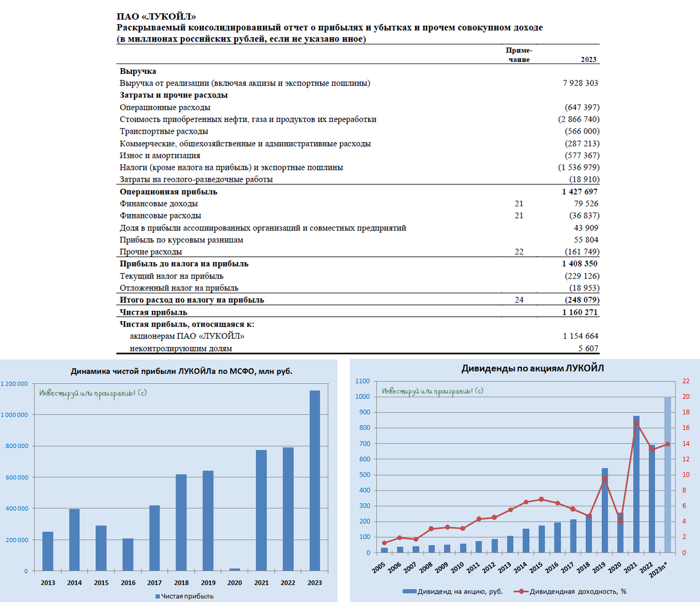700x602 pixels.
Task: Click the 2005 x-axis label in dividends chart
Action: pos(379,567)
